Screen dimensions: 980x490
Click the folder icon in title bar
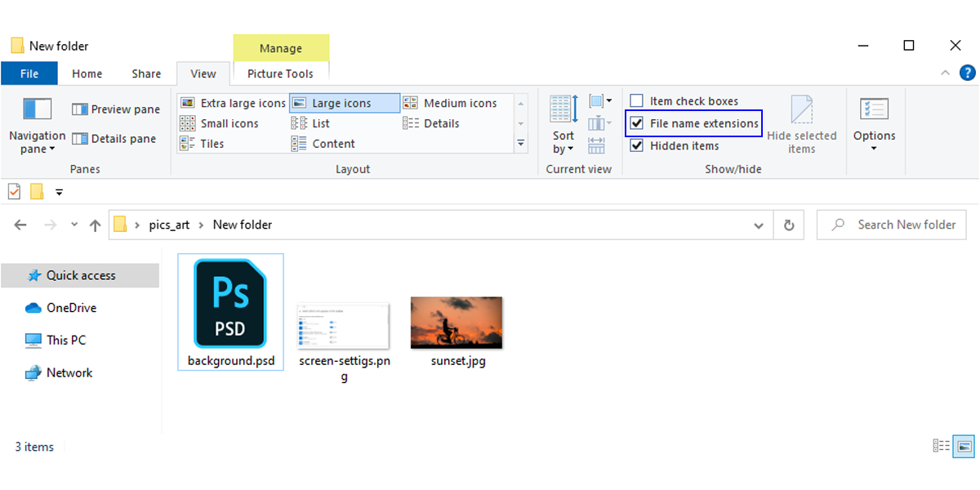click(17, 46)
